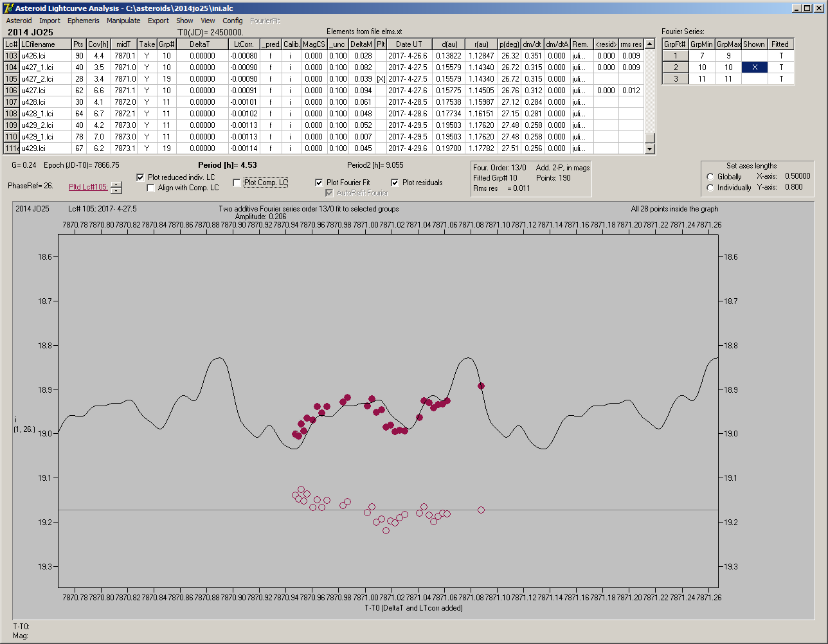
Task: Click the [X] Plt cell in row 105
Action: (x=381, y=79)
